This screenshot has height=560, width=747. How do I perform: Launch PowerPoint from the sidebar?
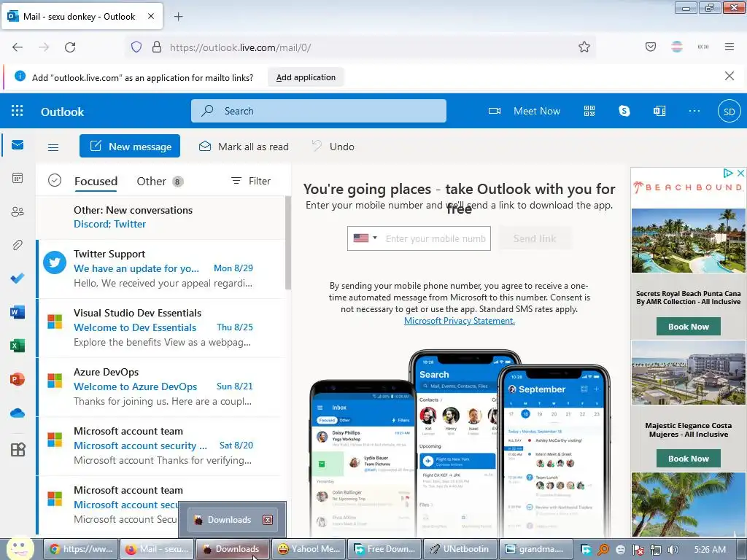pyautogui.click(x=18, y=379)
